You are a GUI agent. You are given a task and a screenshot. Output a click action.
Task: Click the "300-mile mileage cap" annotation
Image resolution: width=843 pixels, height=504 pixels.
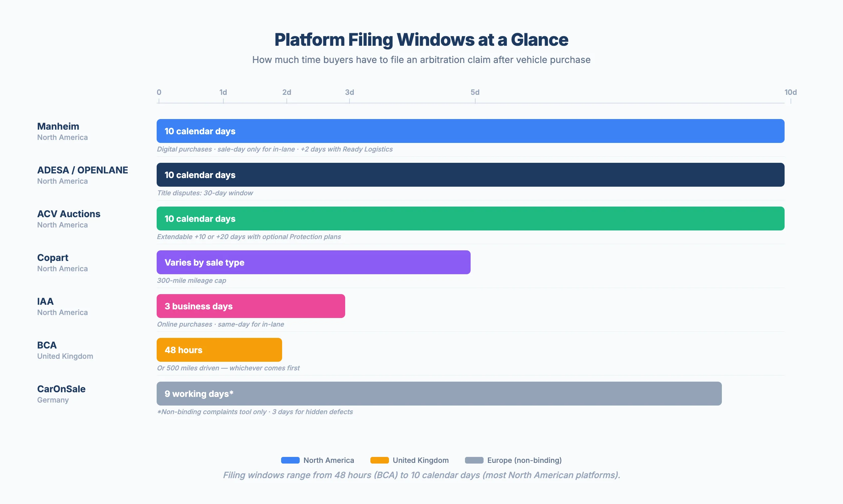[x=192, y=281]
